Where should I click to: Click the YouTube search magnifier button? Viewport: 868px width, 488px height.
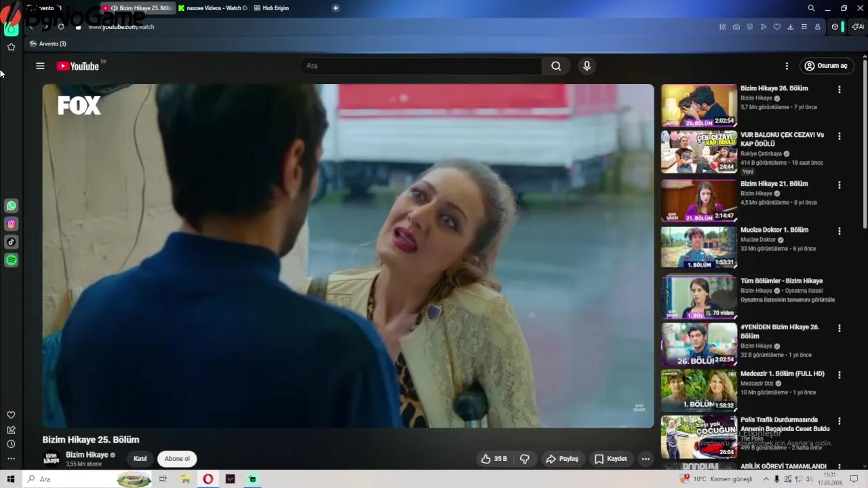[x=556, y=66]
